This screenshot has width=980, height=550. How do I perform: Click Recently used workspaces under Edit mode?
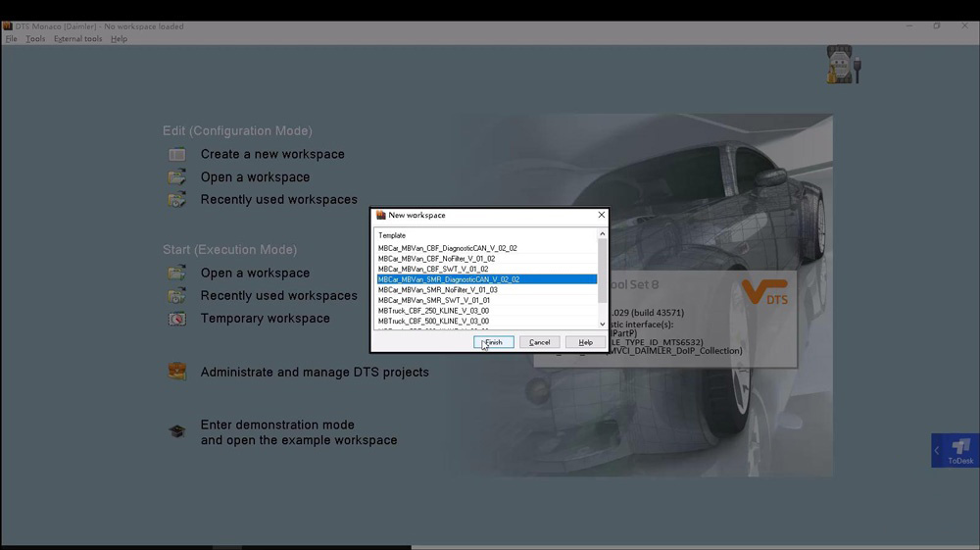(278, 200)
